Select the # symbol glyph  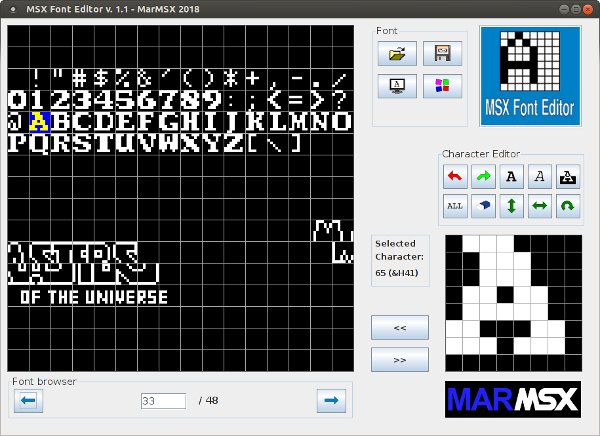coord(83,79)
